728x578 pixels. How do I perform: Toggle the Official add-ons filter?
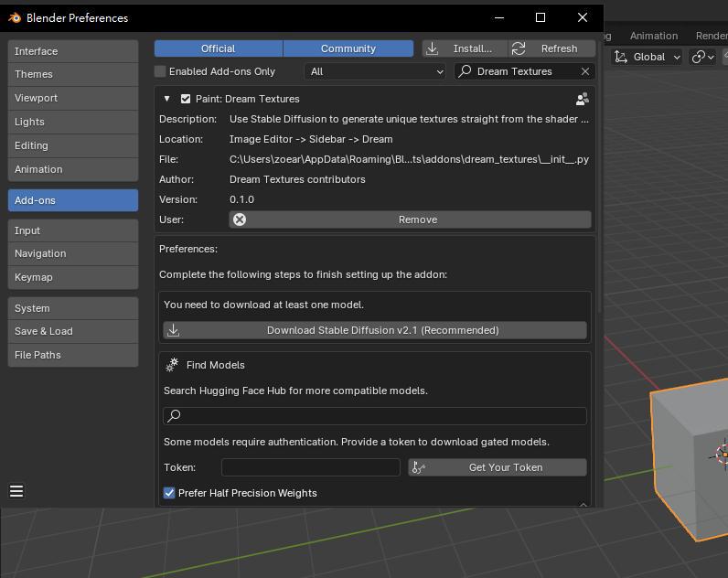pos(219,48)
